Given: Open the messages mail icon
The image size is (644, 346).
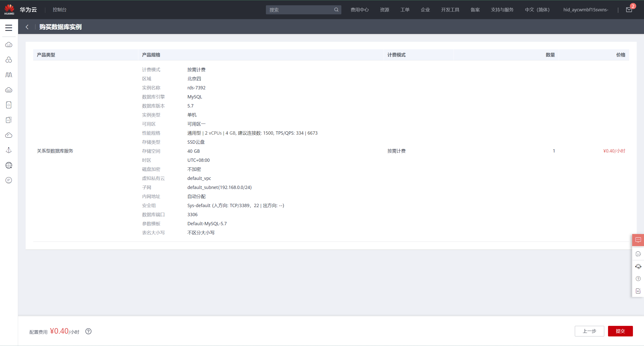Looking at the screenshot, I should tap(629, 10).
